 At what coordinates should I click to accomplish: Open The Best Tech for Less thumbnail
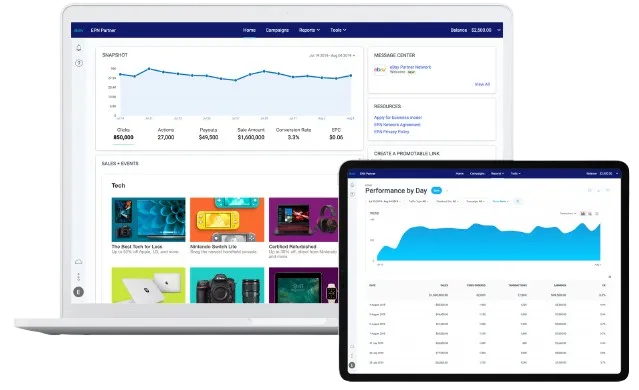point(148,220)
